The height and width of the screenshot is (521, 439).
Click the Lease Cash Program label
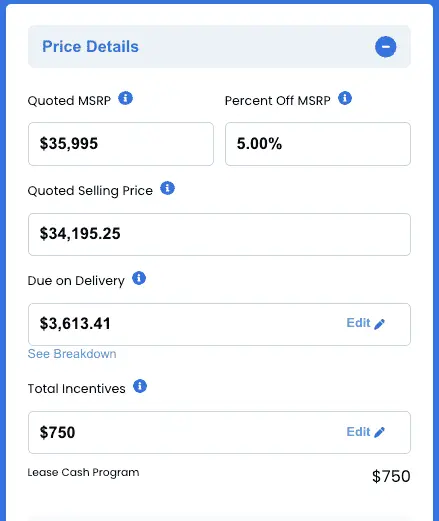click(x=83, y=472)
